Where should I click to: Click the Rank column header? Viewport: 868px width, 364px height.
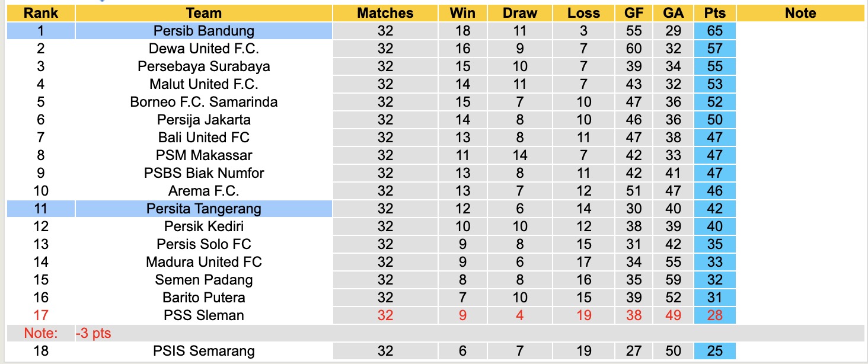(41, 13)
